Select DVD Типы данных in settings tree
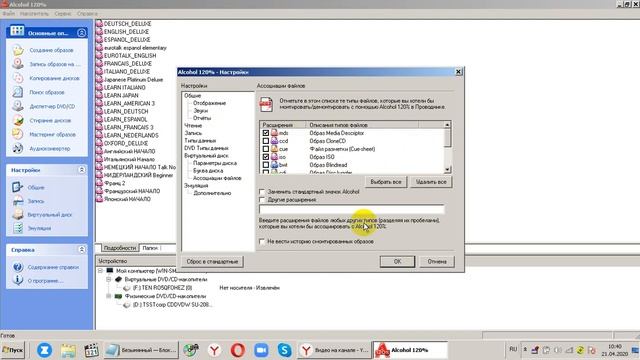This screenshot has height=360, width=640. [206, 148]
